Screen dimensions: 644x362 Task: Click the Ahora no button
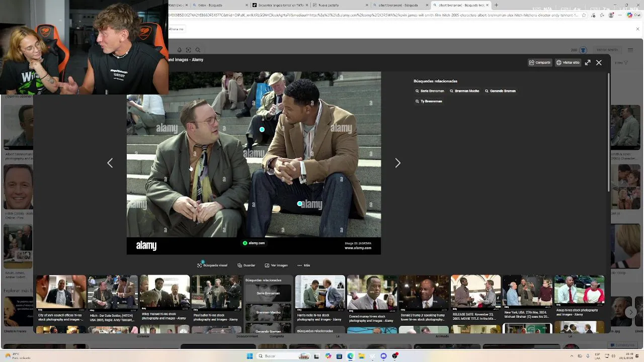click(176, 29)
